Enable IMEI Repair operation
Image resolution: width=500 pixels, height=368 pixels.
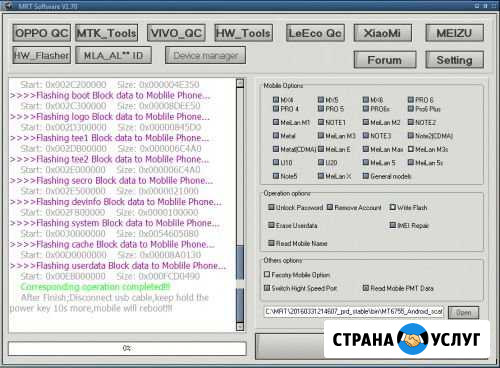(393, 225)
